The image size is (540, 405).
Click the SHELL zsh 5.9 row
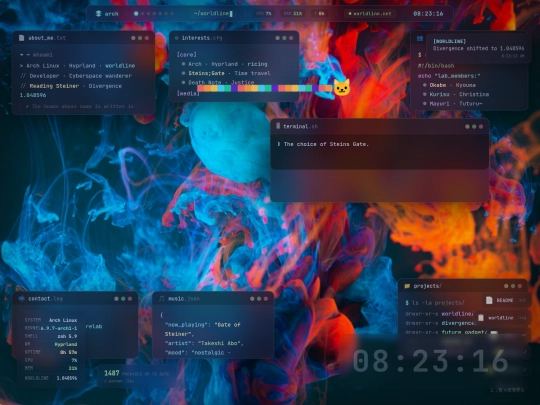tap(51, 336)
